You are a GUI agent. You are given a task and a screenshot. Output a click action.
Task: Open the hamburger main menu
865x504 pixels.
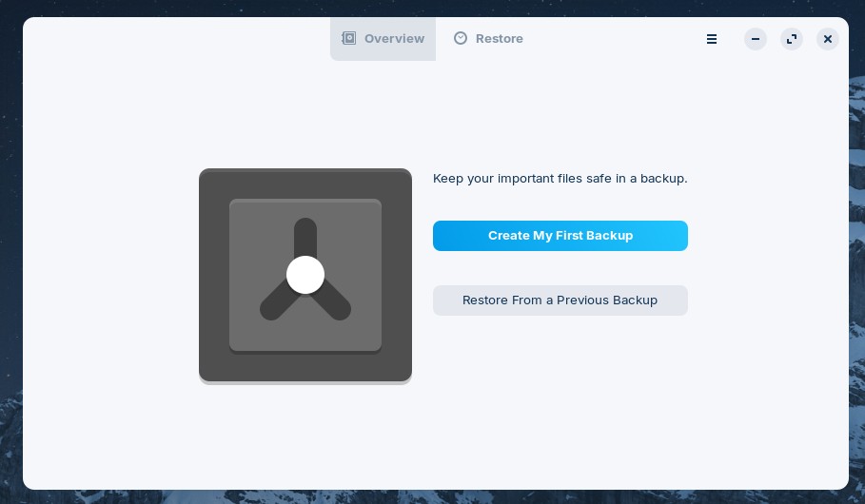tap(712, 39)
